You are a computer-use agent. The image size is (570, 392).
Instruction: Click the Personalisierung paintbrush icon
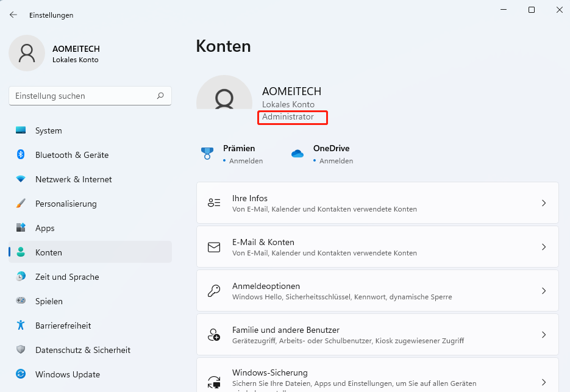(x=21, y=204)
